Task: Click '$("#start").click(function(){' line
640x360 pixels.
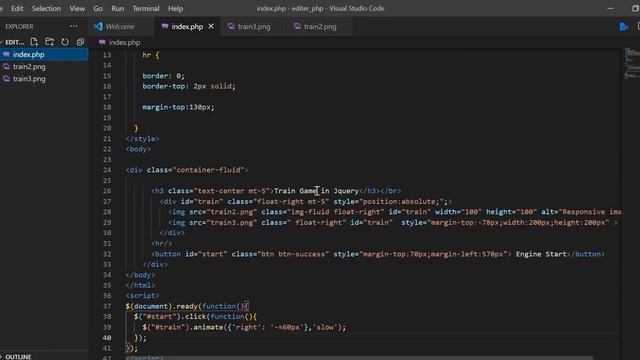Action: click(x=196, y=317)
